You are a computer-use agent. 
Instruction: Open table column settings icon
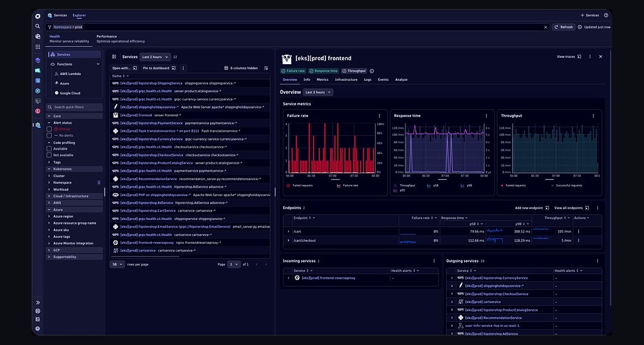266,68
